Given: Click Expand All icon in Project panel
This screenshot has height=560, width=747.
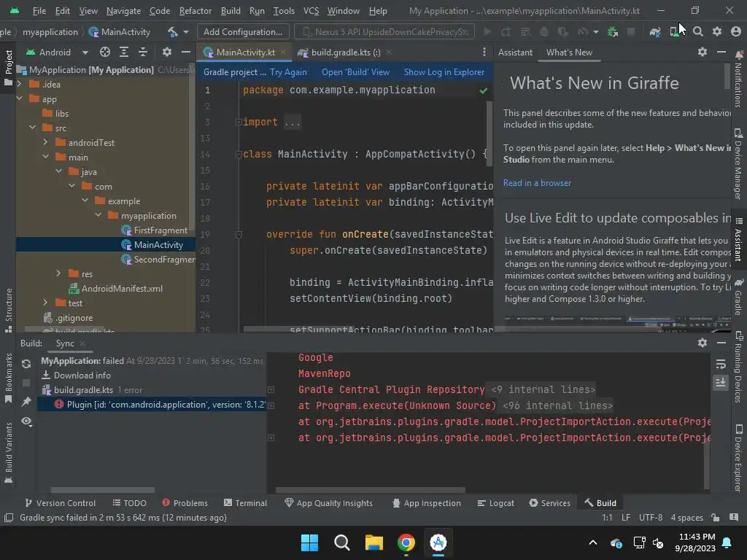Looking at the screenshot, I should tap(124, 52).
